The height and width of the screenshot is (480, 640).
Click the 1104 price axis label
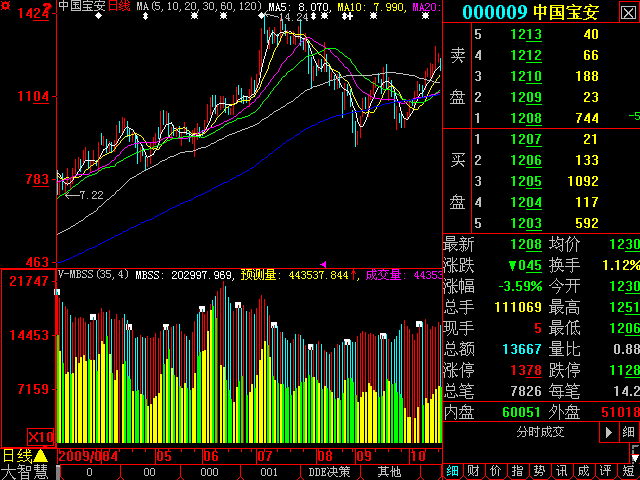33,97
